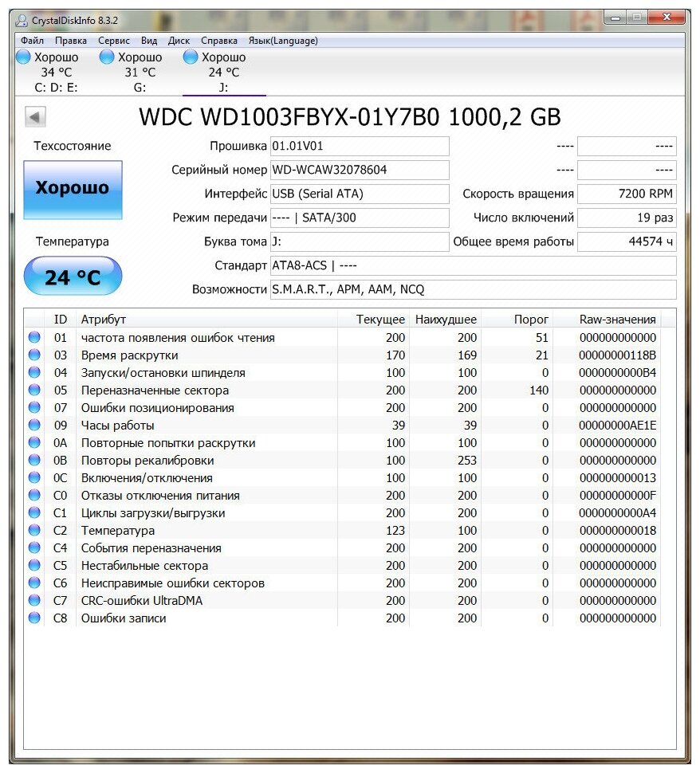Click status dot for attribute C2 Температура
Image resolution: width=700 pixels, height=773 pixels.
tap(34, 530)
